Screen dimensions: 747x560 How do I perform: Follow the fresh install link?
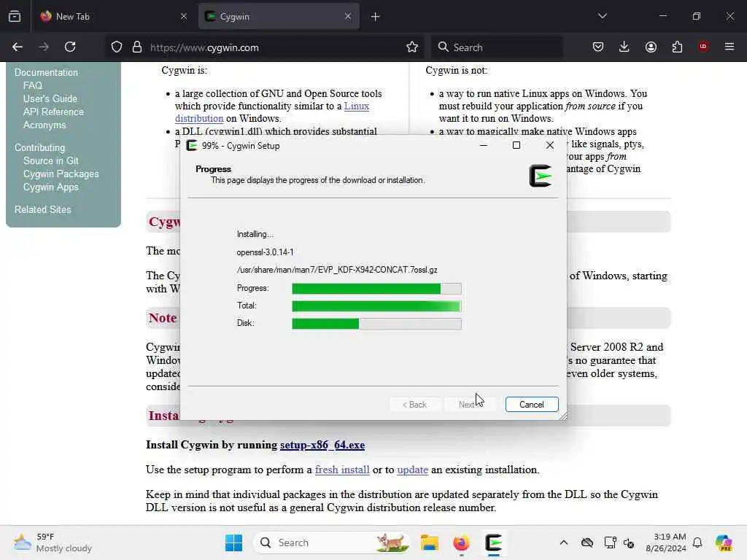342,470
